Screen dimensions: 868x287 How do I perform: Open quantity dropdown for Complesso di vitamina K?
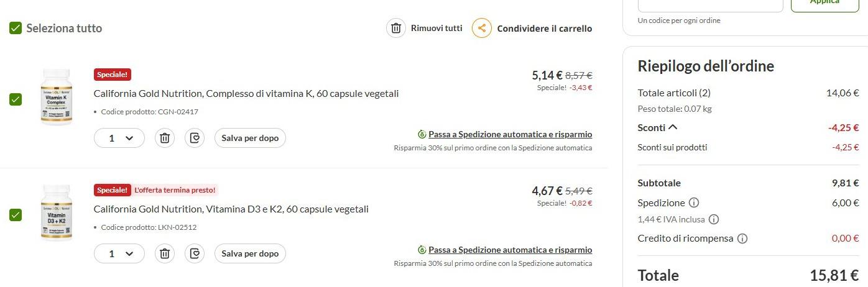click(119, 138)
